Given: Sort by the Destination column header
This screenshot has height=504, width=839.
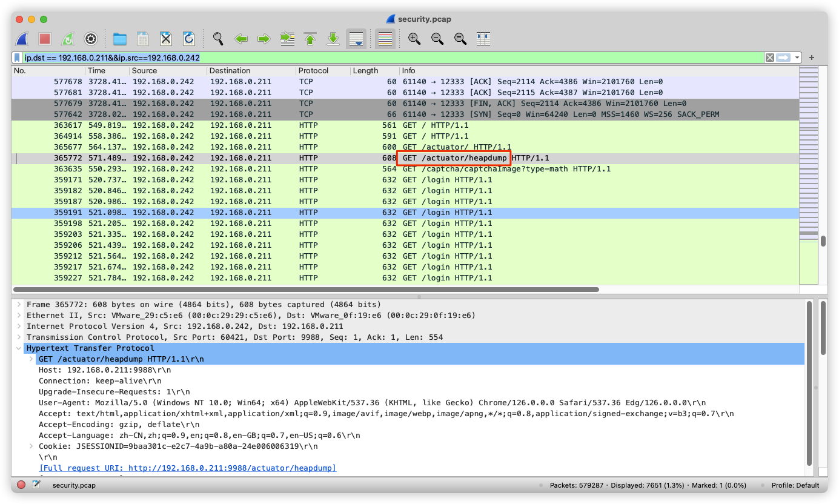Looking at the screenshot, I should coord(251,71).
